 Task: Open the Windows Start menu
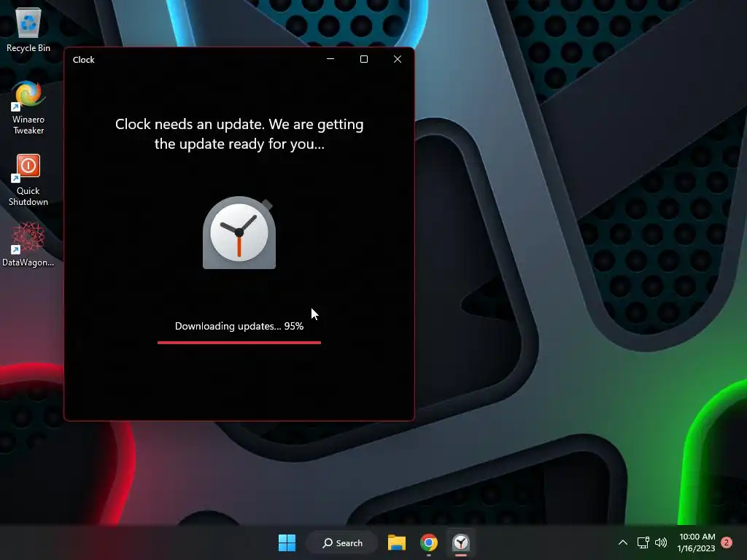click(x=287, y=542)
